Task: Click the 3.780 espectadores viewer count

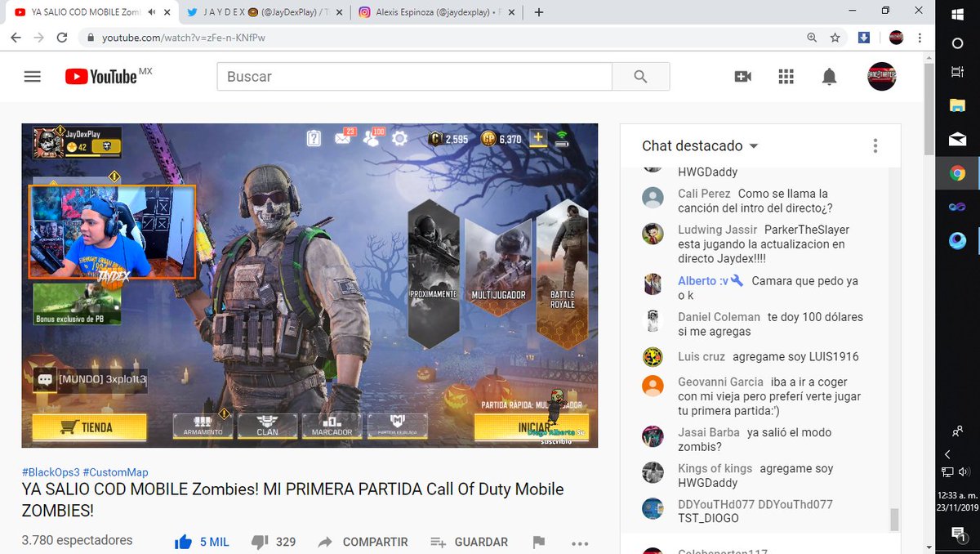Action: [78, 541]
